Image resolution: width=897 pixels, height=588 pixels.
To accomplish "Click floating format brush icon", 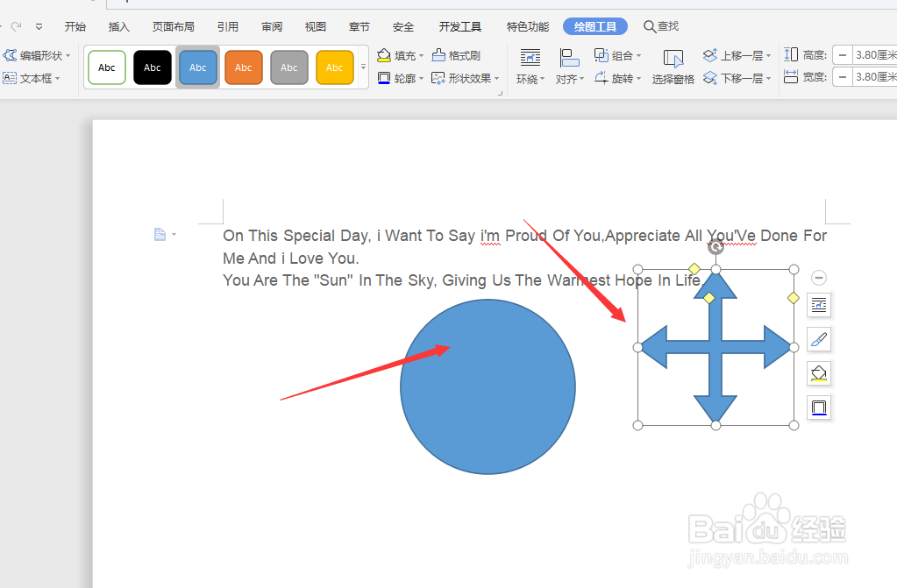I will click(819, 339).
